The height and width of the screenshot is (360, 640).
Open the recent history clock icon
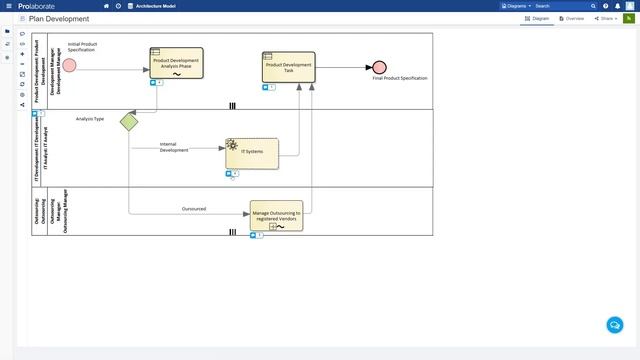pyautogui.click(x=118, y=6)
